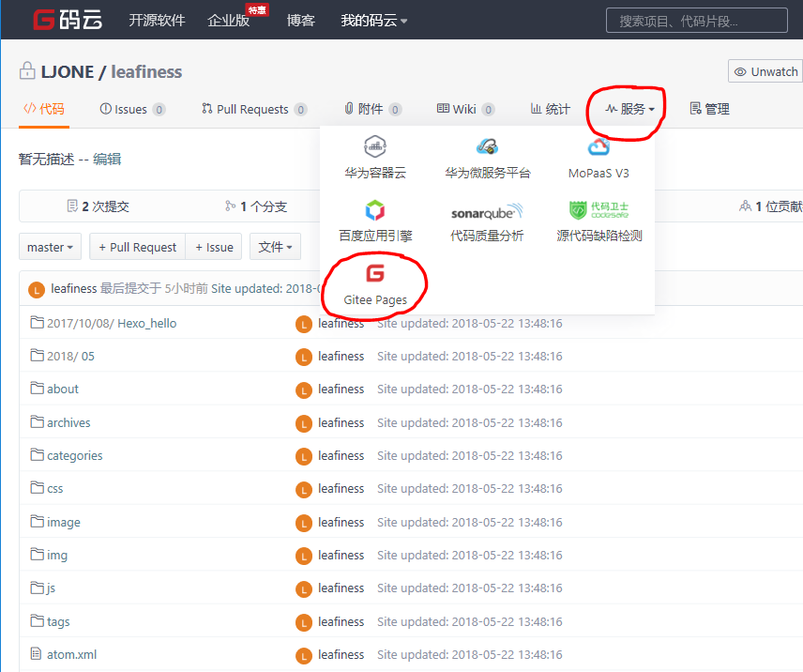Viewport: 803px width, 672px height.
Task: Switch to the Wiki tab
Action: 464,109
